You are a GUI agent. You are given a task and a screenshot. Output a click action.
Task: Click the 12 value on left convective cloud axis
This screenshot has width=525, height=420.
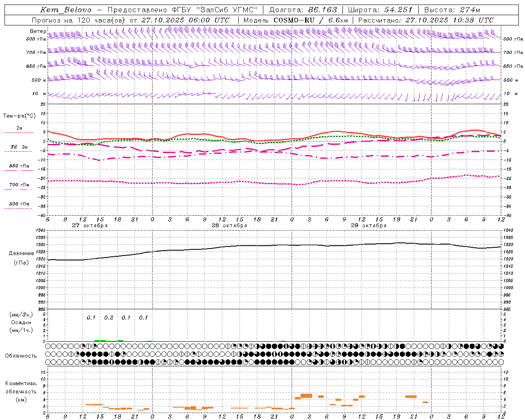pos(43,372)
